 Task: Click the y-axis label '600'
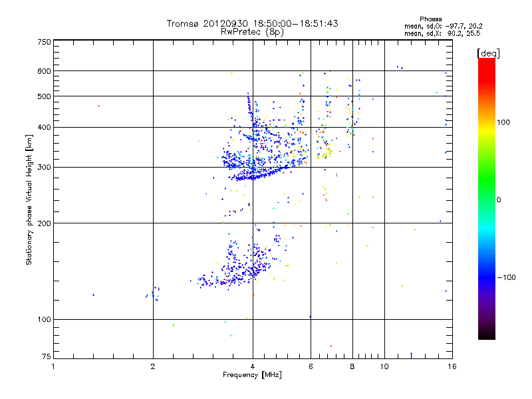[x=45, y=71]
